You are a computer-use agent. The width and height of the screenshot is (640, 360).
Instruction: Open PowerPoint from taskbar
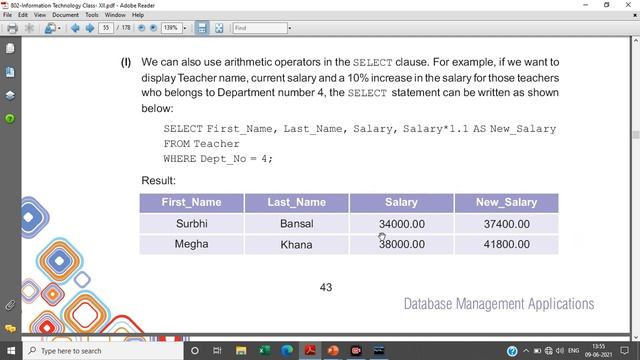point(333,351)
